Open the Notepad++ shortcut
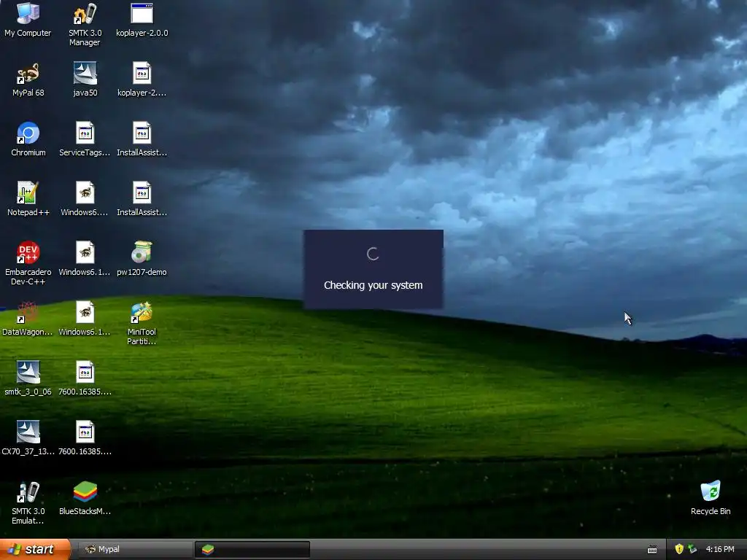Screen dimensions: 747x560 (28, 199)
